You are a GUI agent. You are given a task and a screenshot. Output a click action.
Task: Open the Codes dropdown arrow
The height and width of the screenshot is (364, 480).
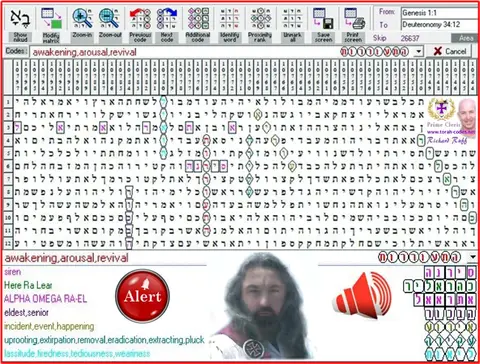coord(419,52)
